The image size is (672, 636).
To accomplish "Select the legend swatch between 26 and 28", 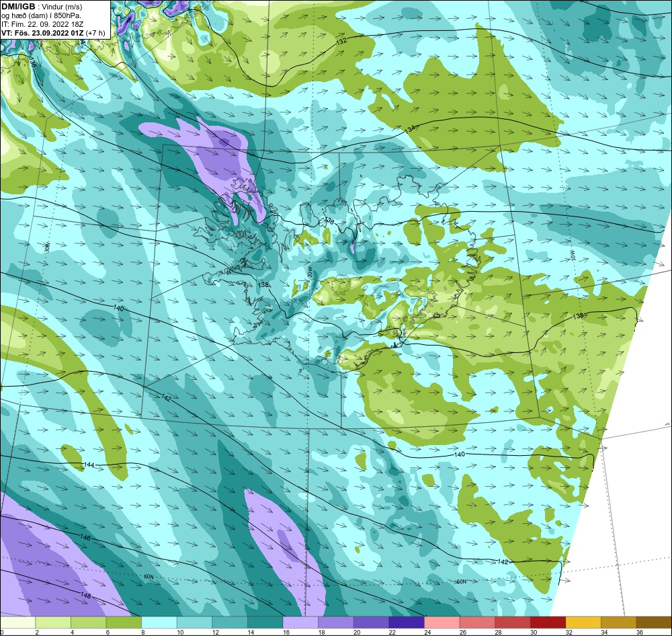I will 477,623.
